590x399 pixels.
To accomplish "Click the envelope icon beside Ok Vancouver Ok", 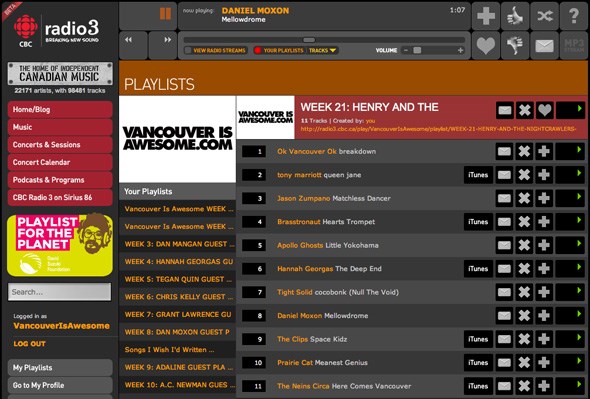I will pyautogui.click(x=504, y=151).
